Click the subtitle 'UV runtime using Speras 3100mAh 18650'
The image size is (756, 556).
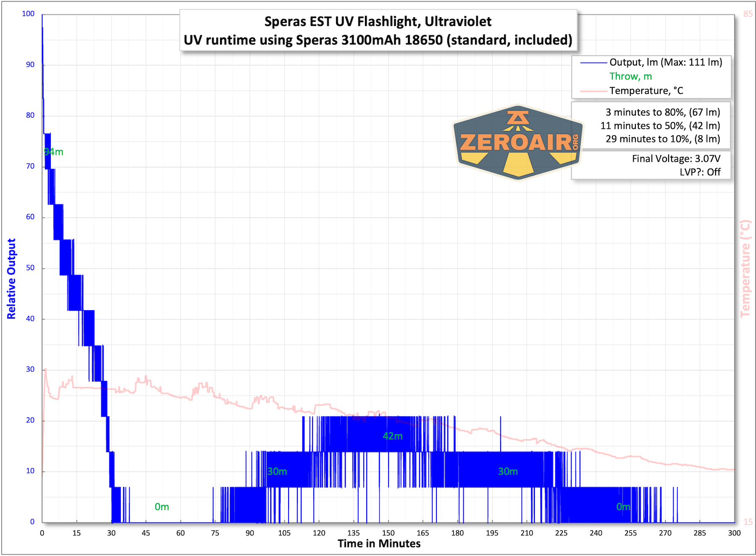313,40
